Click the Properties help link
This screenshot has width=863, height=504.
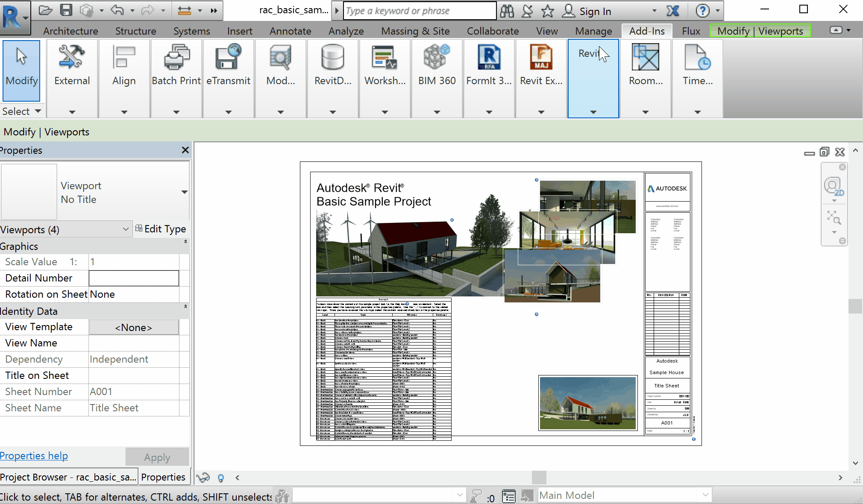34,455
